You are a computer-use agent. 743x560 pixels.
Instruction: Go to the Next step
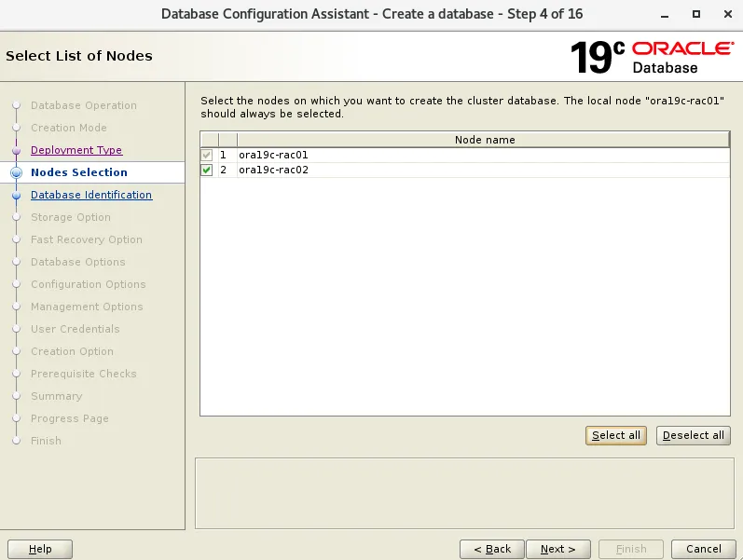(558, 549)
